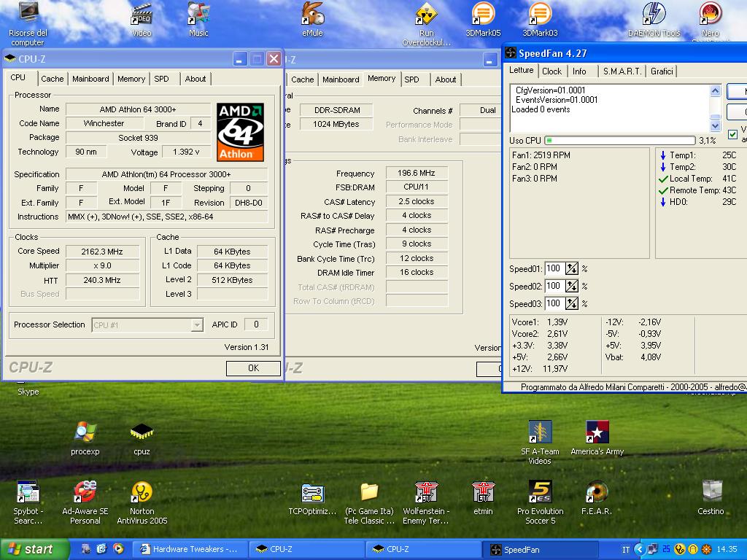747x560 pixels.
Task: Launch Ad-Aware SE Personal icon
Action: 85,503
